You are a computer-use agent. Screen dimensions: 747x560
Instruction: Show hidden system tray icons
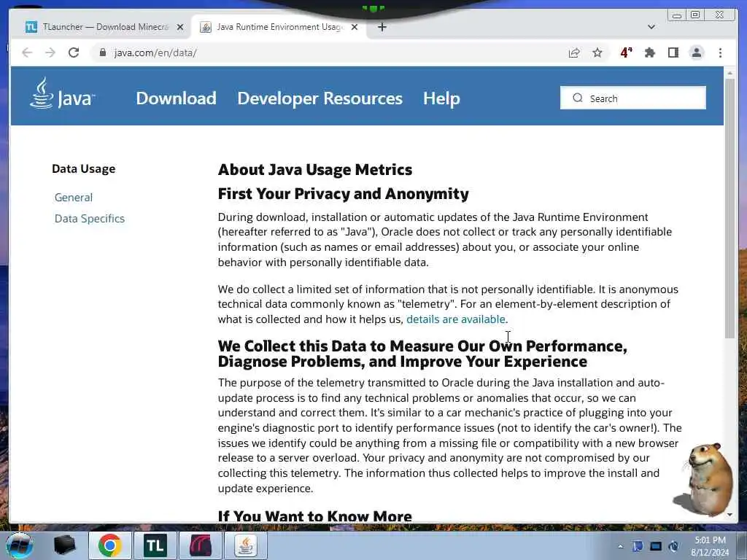coord(620,546)
